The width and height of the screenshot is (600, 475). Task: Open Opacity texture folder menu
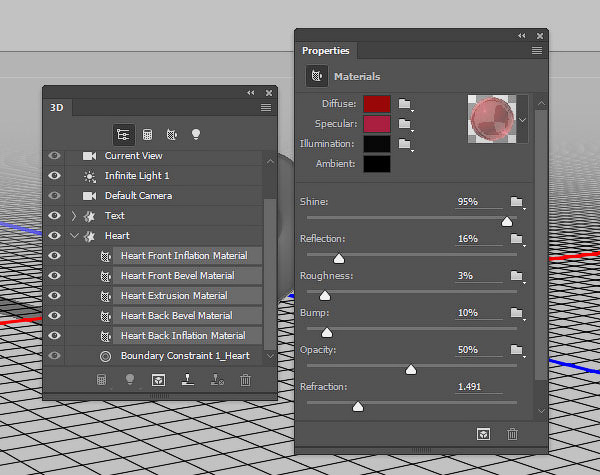pos(517,350)
